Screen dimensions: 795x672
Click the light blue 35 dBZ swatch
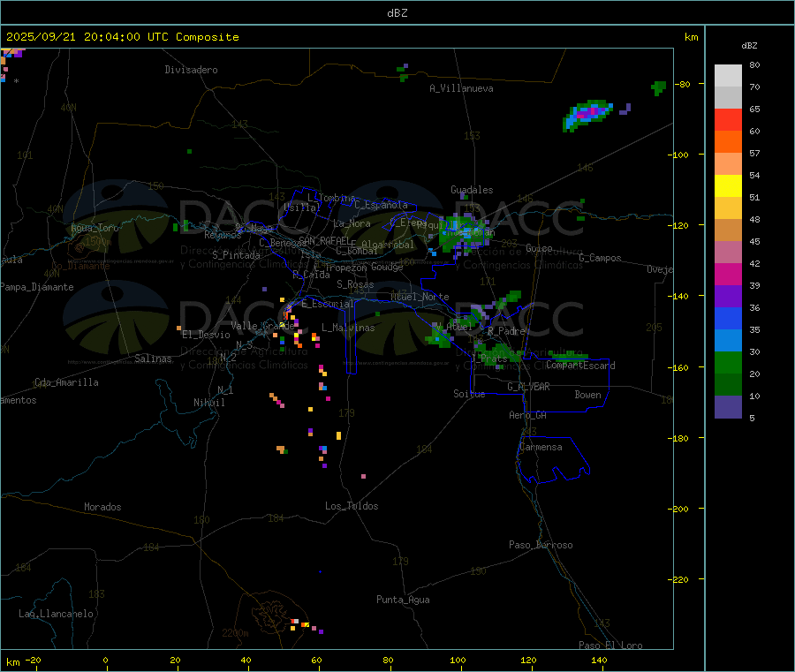pyautogui.click(x=728, y=341)
